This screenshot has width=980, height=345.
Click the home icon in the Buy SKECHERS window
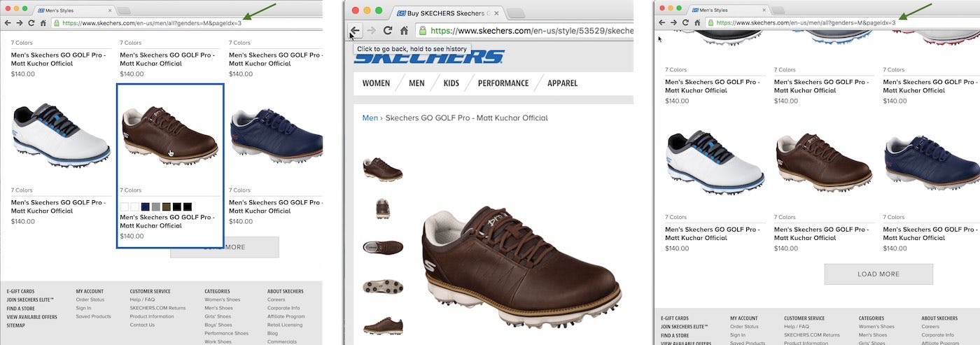coord(404,31)
